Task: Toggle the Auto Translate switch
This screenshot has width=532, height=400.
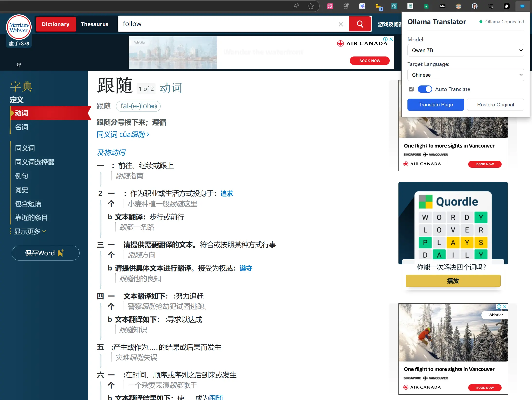Action: 425,89
